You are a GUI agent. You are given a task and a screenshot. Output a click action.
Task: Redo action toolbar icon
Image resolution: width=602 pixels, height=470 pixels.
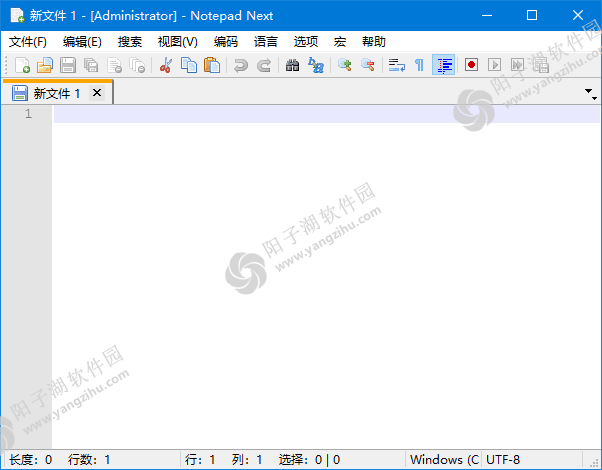[x=264, y=65]
